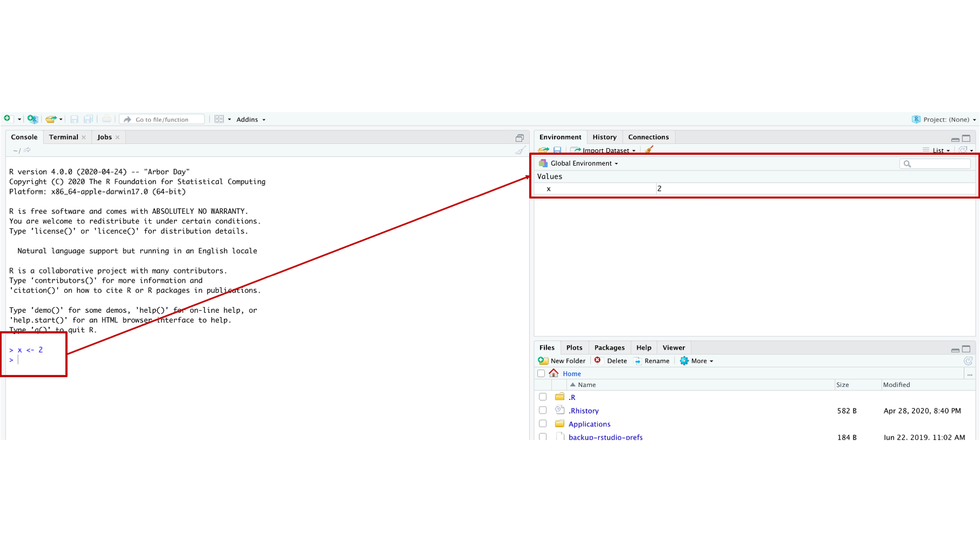Click the view working directory arrow icon

(x=27, y=150)
